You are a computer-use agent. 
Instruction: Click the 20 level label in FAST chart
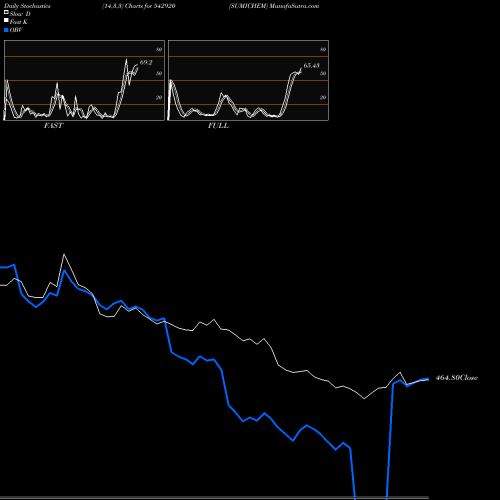pyautogui.click(x=159, y=97)
